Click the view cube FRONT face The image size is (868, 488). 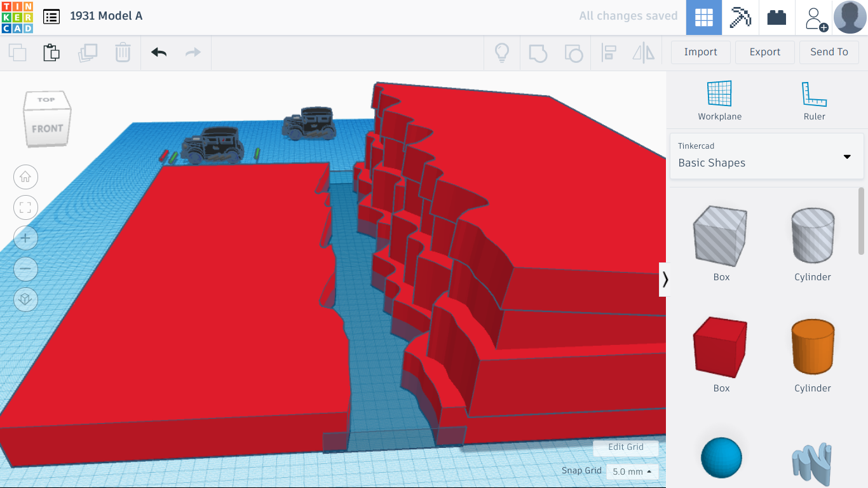tap(47, 128)
